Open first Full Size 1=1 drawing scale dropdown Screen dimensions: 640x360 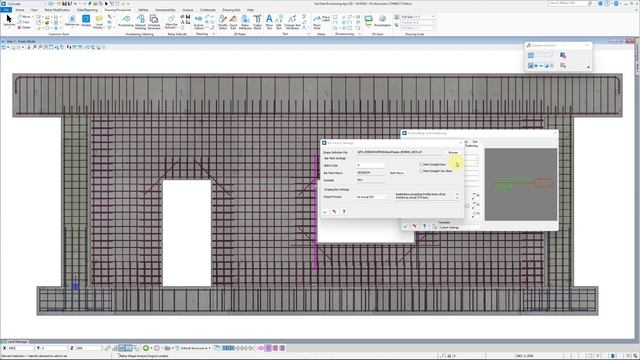pos(418,17)
